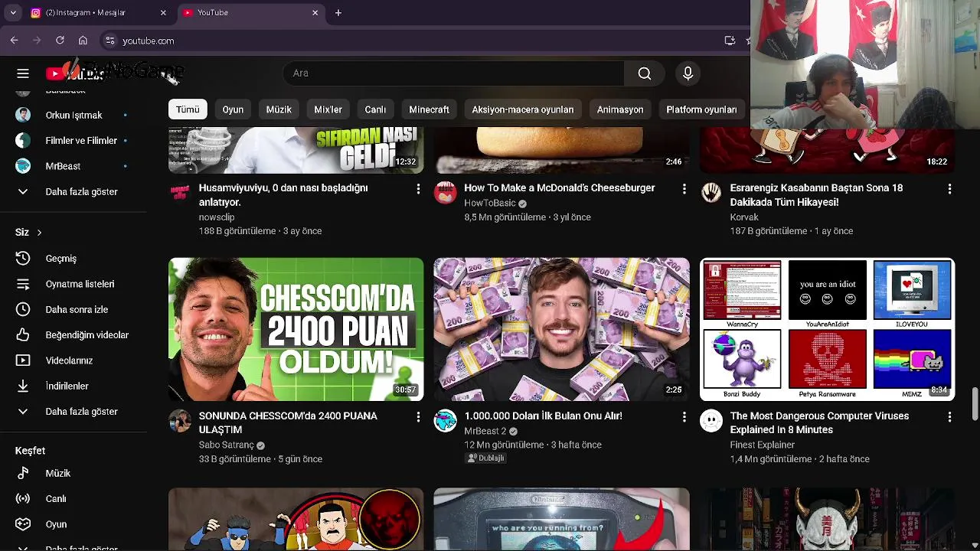Open 1.000.000 Doları İlk Bulan title
The width and height of the screenshot is (980, 551).
[543, 416]
